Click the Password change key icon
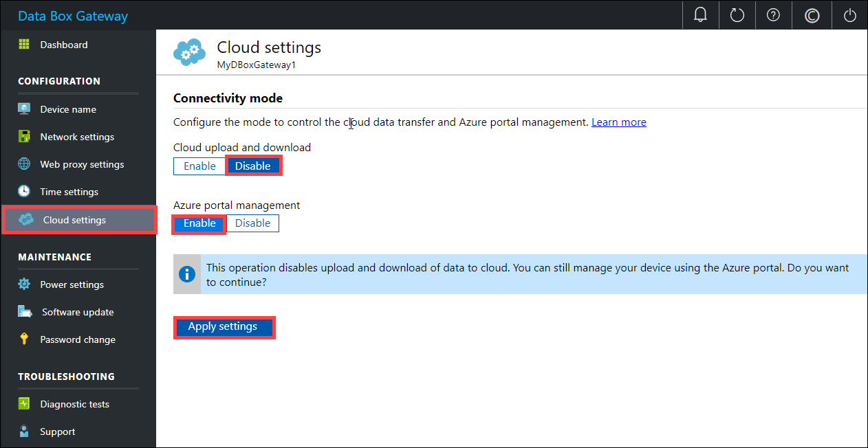The height and width of the screenshot is (448, 868). pyautogui.click(x=24, y=339)
